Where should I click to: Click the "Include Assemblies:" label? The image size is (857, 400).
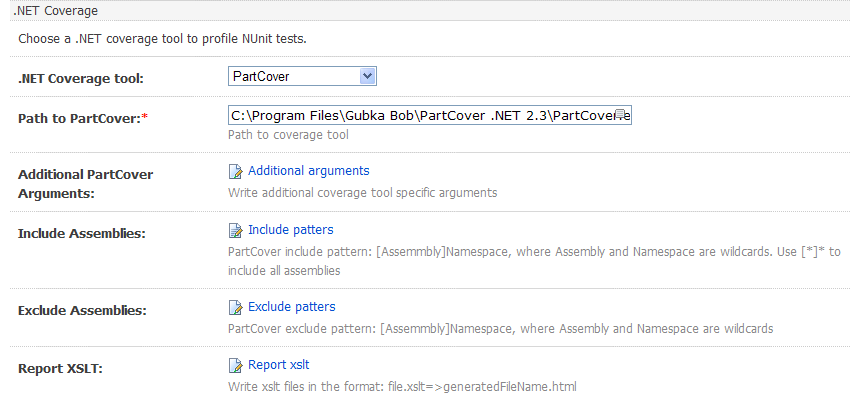(82, 234)
